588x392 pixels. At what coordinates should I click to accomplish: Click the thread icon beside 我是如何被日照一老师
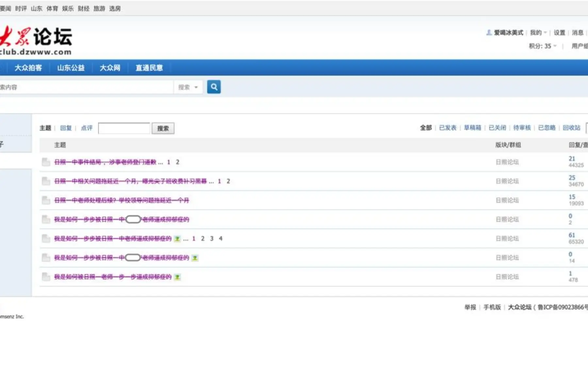click(x=46, y=277)
